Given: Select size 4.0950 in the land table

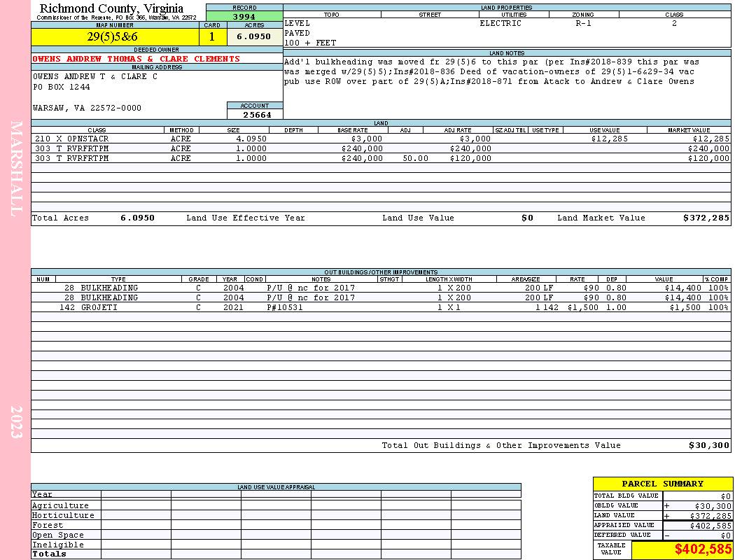Looking at the screenshot, I should click(251, 139).
